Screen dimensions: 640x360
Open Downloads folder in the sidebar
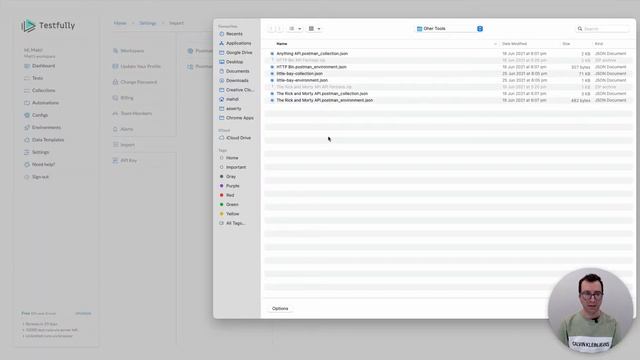(237, 81)
